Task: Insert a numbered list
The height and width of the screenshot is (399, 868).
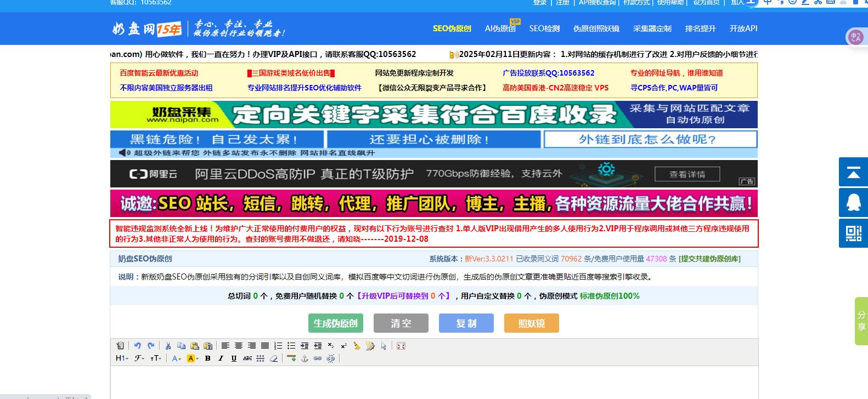Action: (278, 346)
